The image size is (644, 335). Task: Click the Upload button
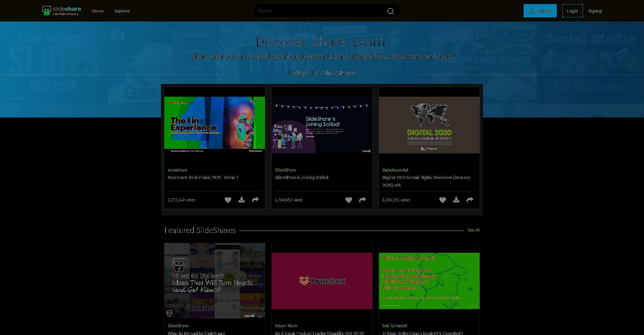coord(540,11)
